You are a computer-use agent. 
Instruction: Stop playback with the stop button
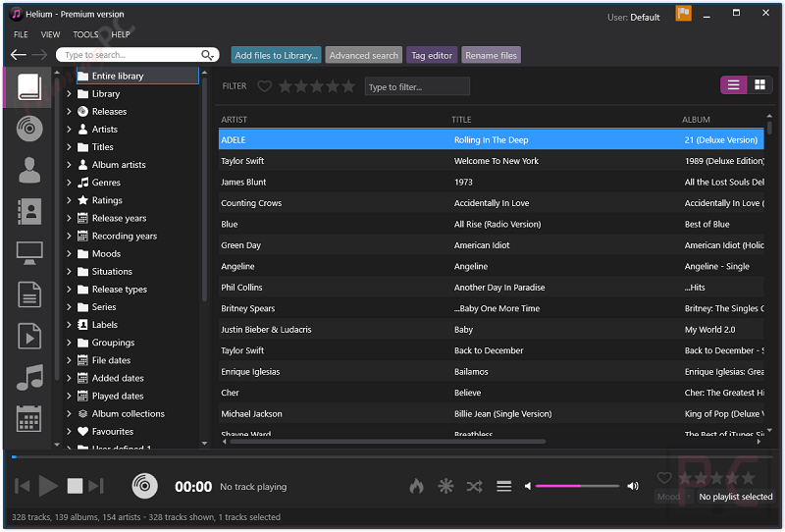pos(75,486)
